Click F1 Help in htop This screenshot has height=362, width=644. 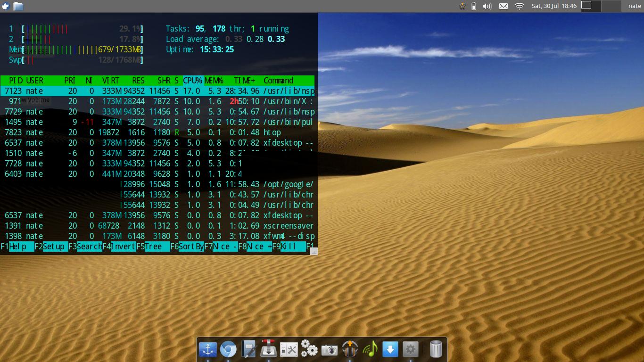coord(17,247)
